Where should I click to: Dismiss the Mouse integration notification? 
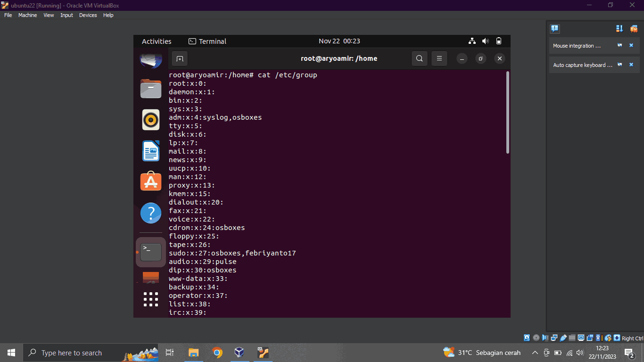pos(631,46)
